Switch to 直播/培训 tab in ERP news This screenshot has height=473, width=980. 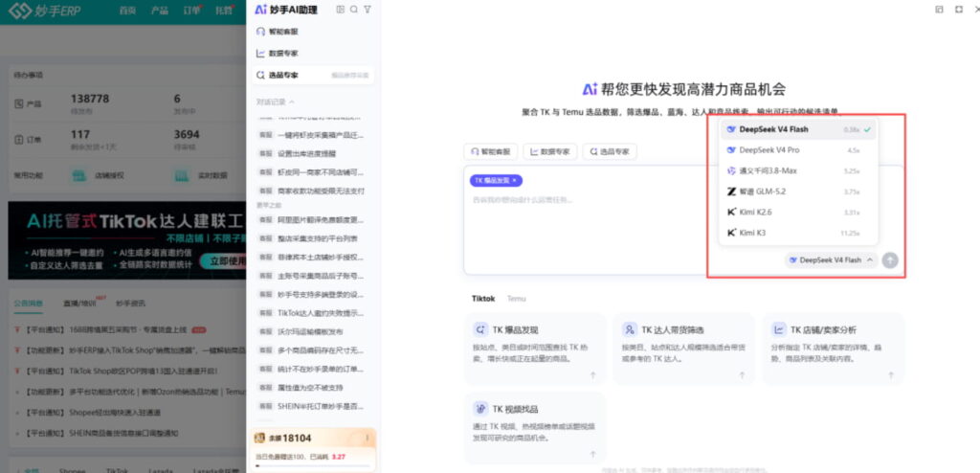coord(80,304)
